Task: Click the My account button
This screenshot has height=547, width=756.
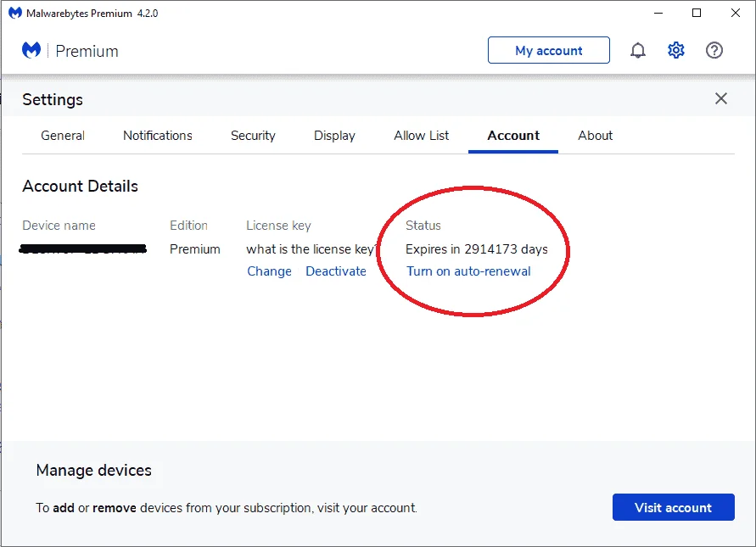Action: [549, 50]
